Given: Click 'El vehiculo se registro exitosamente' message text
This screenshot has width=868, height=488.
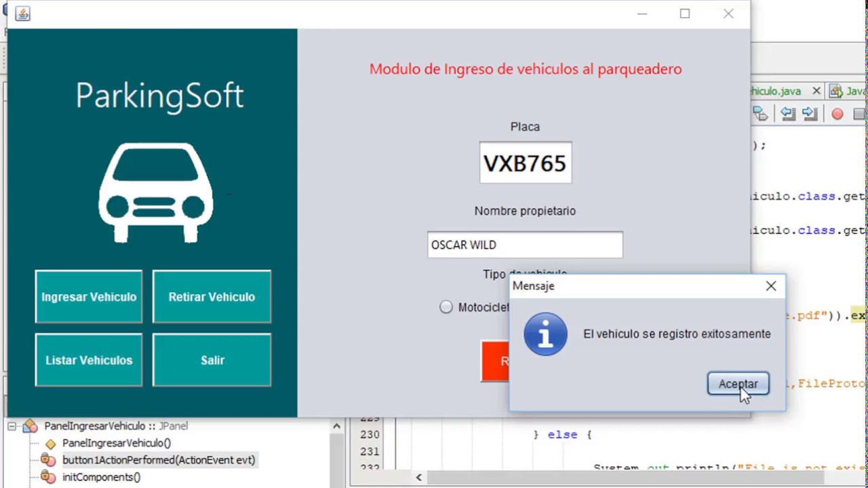Looking at the screenshot, I should pos(677,334).
